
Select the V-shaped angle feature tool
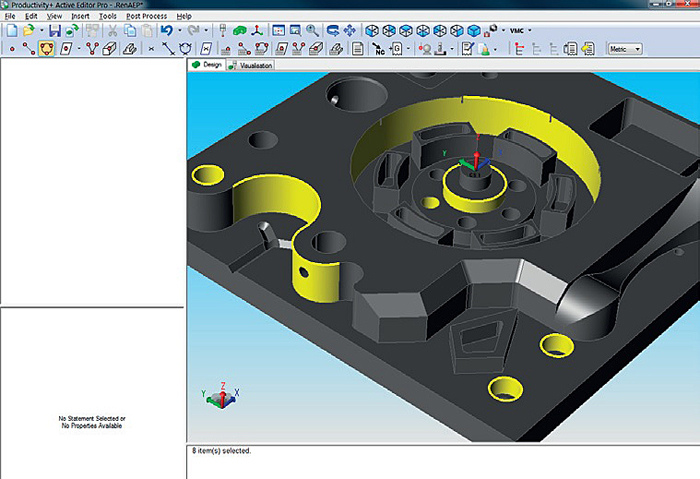point(92,49)
